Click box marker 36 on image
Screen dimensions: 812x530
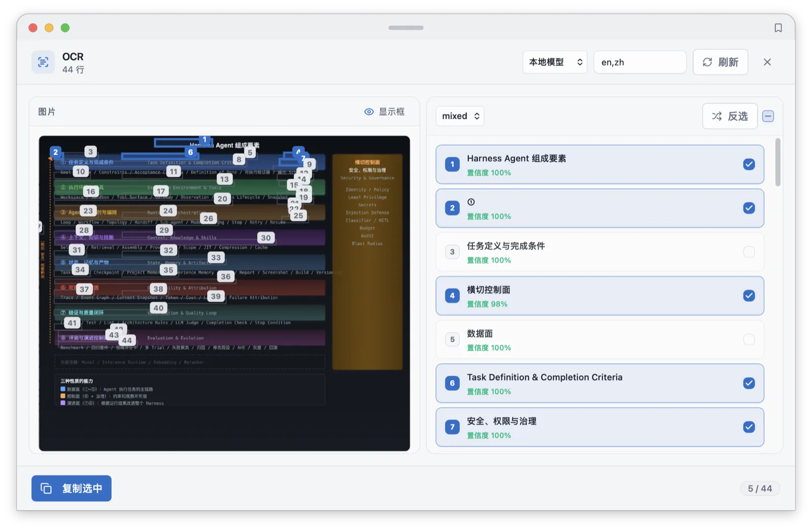(x=226, y=277)
